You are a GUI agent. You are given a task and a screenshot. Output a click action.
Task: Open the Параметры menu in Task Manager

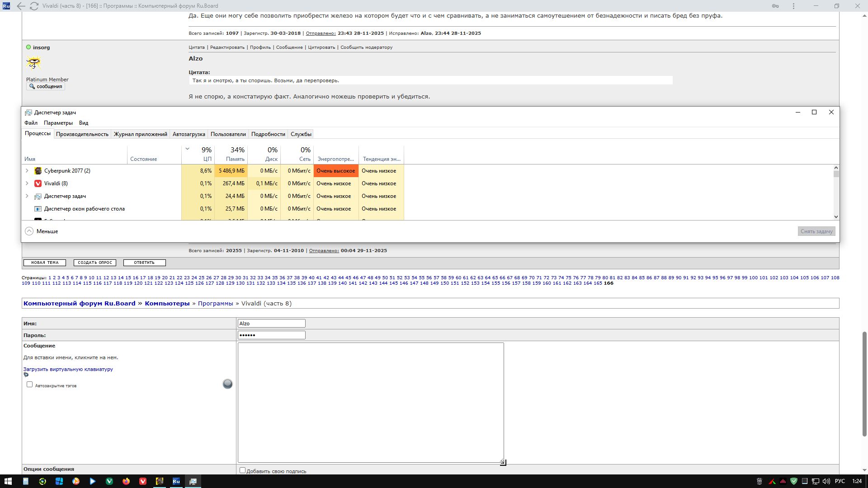(58, 123)
